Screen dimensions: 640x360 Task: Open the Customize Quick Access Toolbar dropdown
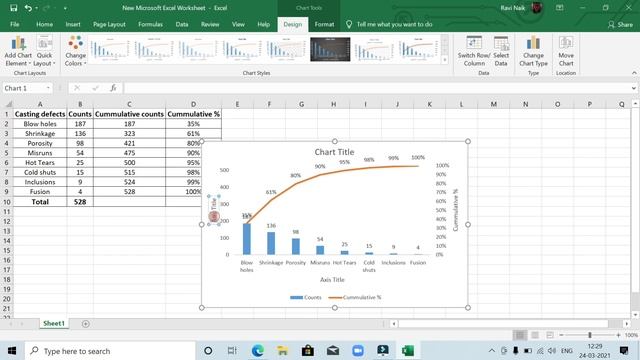coord(65,8)
